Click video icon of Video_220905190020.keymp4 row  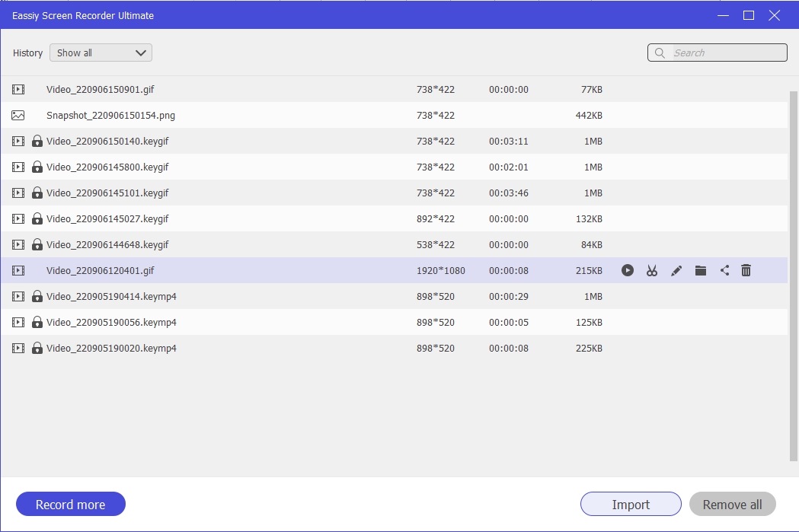tap(18, 349)
